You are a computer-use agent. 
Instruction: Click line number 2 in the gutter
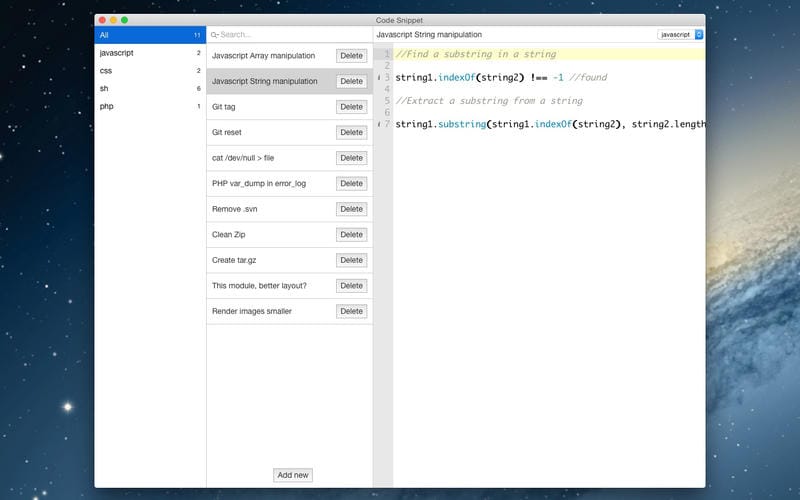point(387,66)
